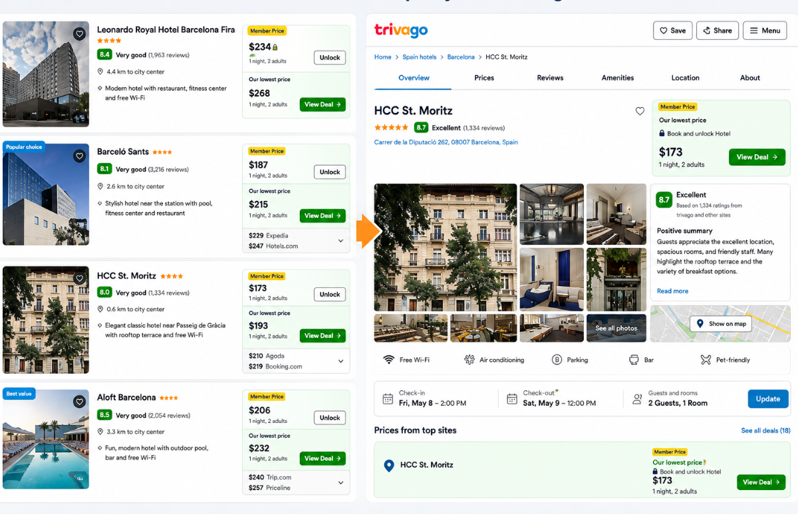Click the Pet-friendly amenity icon
Screen dimensions: 798x532
coord(706,360)
